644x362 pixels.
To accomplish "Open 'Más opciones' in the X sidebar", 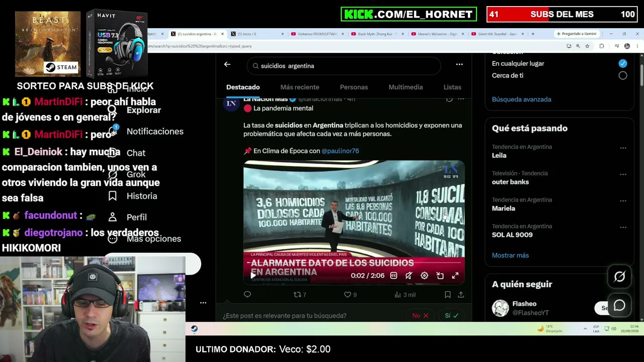I will tap(144, 239).
